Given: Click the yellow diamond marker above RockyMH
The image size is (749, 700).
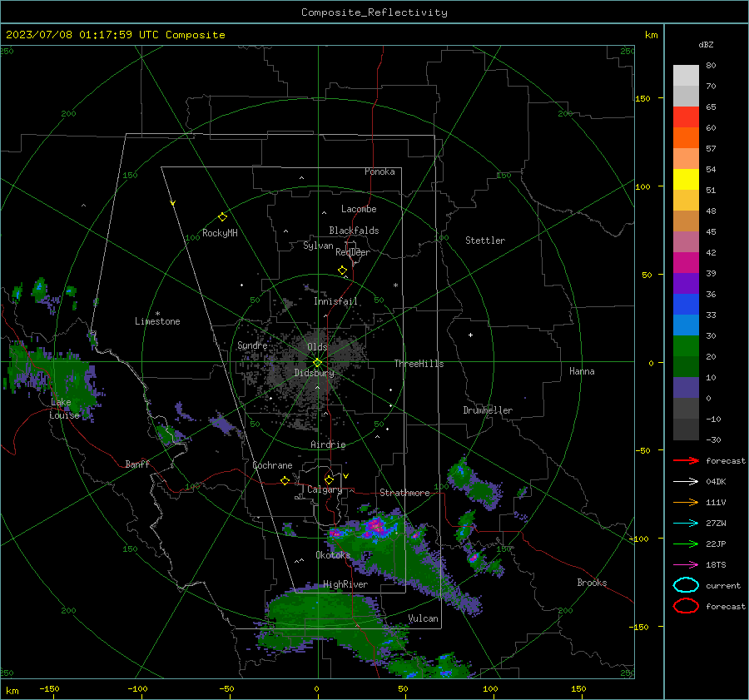Looking at the screenshot, I should [222, 217].
